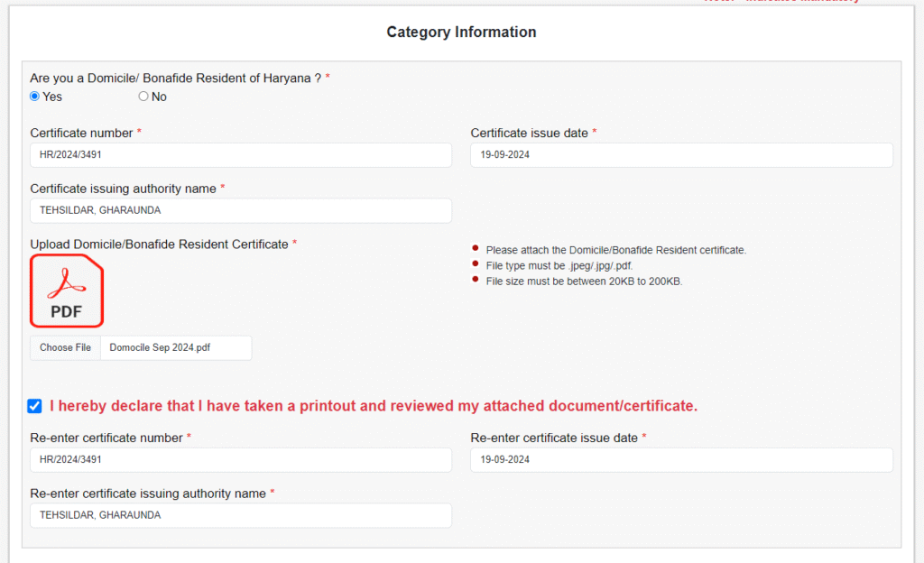Viewport: 924px width, 563px height.
Task: Click the 'I hereby declare' declaration text
Action: 374,406
